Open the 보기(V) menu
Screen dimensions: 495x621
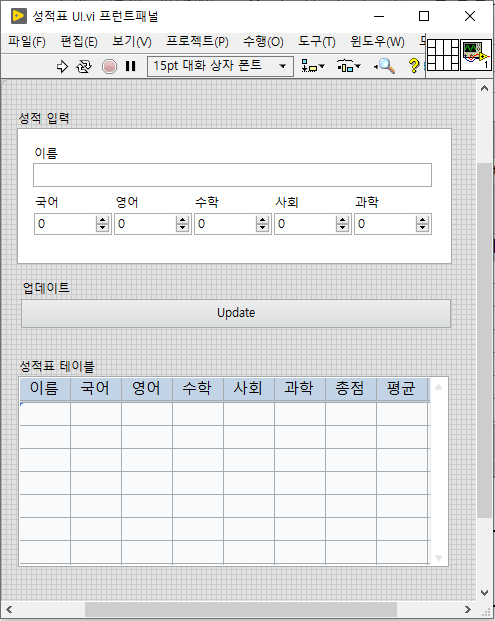coord(132,42)
